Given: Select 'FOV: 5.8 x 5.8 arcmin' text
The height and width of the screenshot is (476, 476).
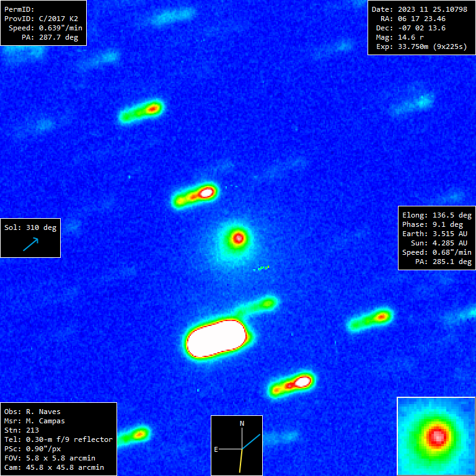Looking at the screenshot, I should (x=50, y=458).
